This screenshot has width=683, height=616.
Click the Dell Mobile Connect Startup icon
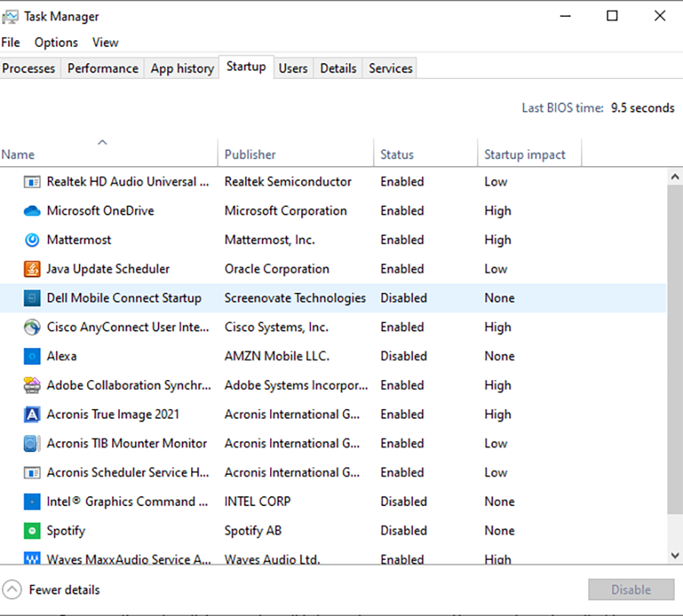click(x=32, y=298)
